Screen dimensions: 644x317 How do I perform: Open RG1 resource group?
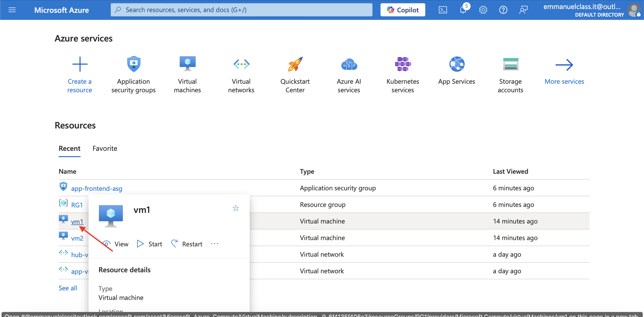pyautogui.click(x=77, y=205)
